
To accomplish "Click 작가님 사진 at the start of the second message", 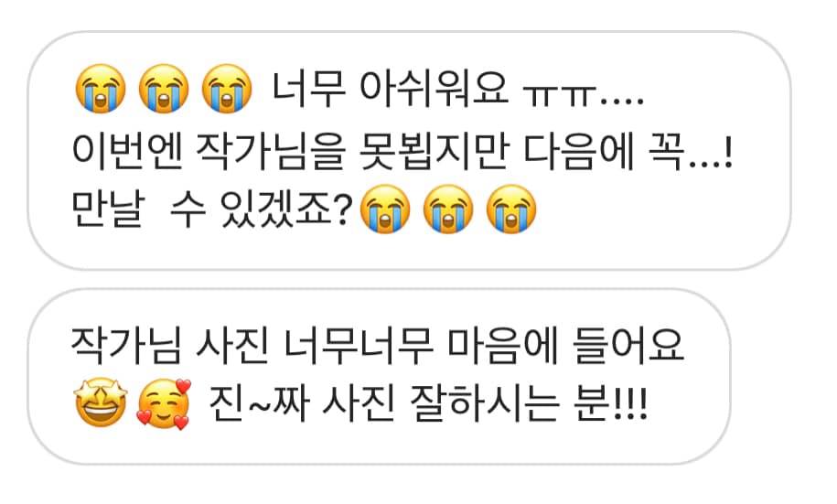I will pyautogui.click(x=169, y=346).
